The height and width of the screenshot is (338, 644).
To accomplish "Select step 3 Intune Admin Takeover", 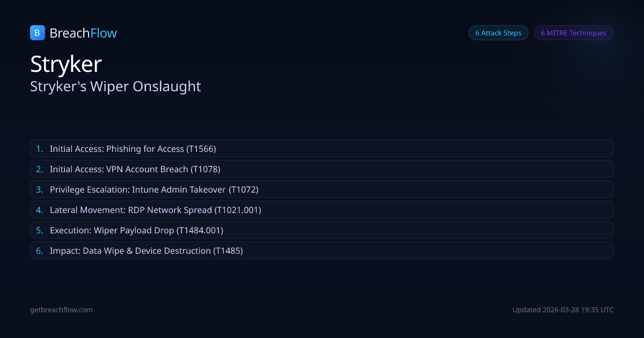I will (x=155, y=189).
